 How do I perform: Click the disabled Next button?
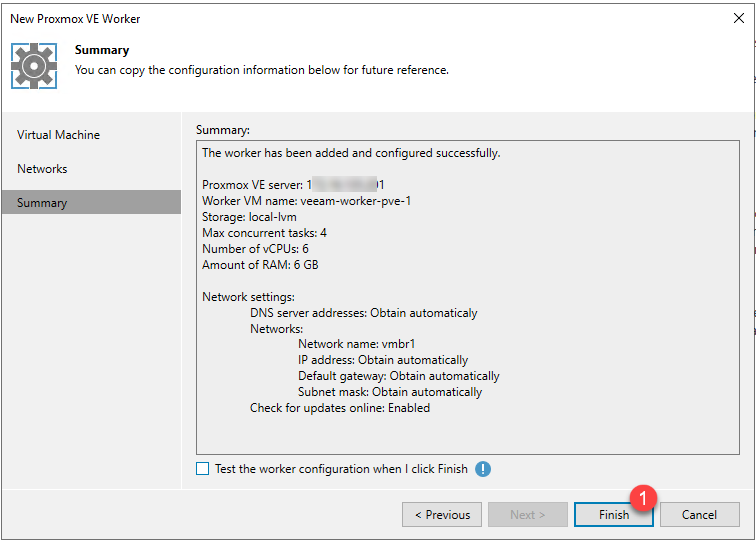point(527,514)
